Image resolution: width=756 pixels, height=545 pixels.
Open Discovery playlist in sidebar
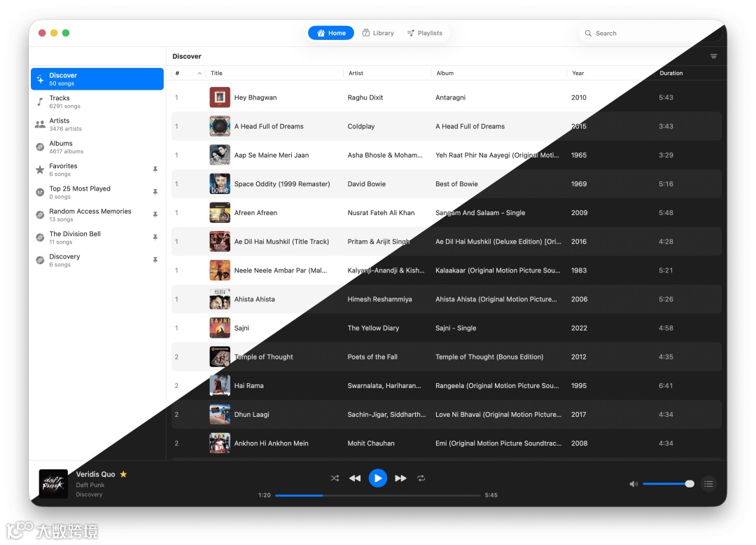tap(97, 260)
